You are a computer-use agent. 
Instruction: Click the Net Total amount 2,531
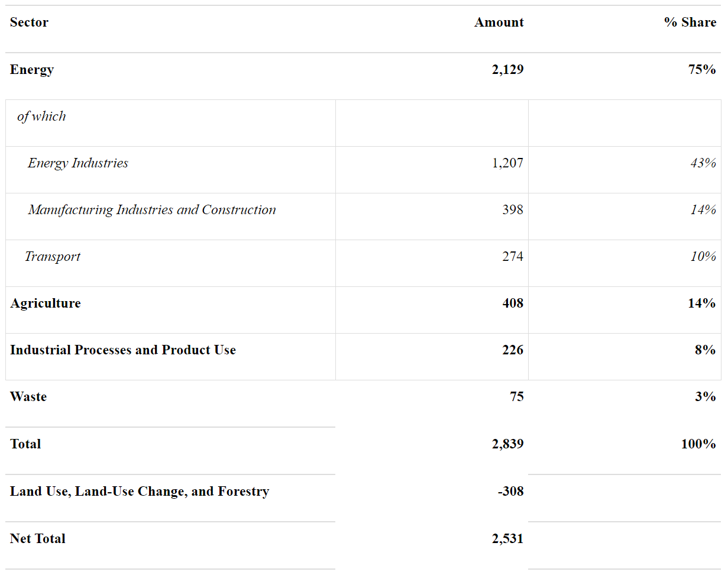pyautogui.click(x=507, y=539)
